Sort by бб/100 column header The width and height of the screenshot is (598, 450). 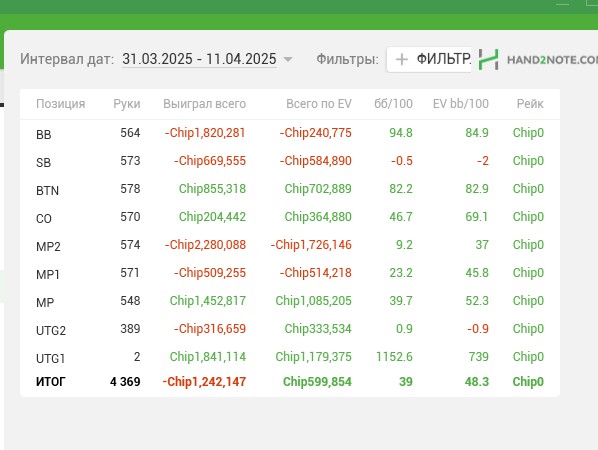[x=393, y=104]
